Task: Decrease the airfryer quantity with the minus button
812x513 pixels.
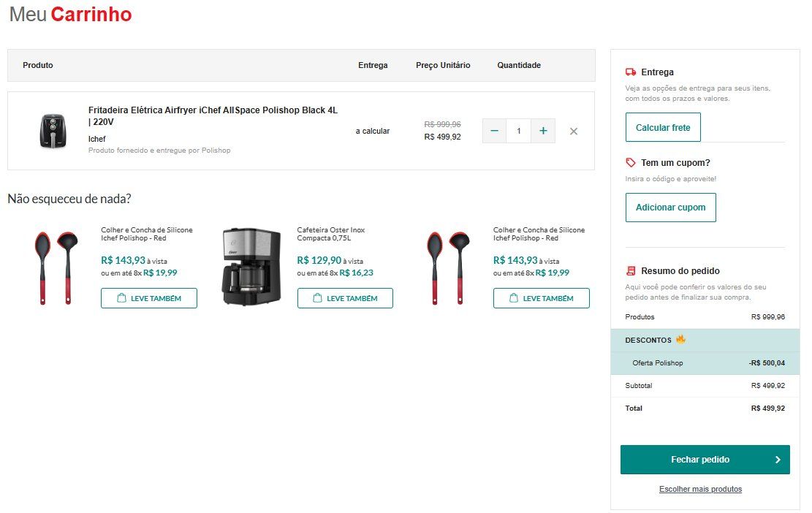Action: tap(494, 131)
